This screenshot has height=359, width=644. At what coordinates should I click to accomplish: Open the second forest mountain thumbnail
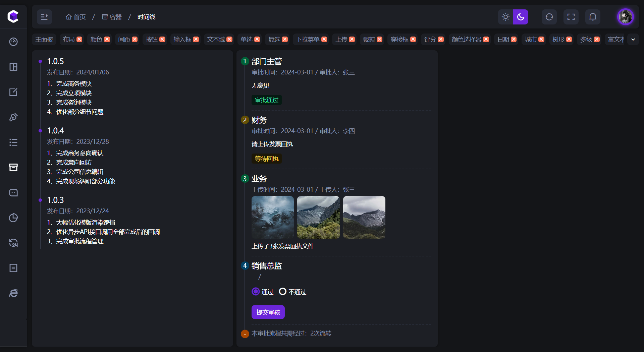click(318, 217)
